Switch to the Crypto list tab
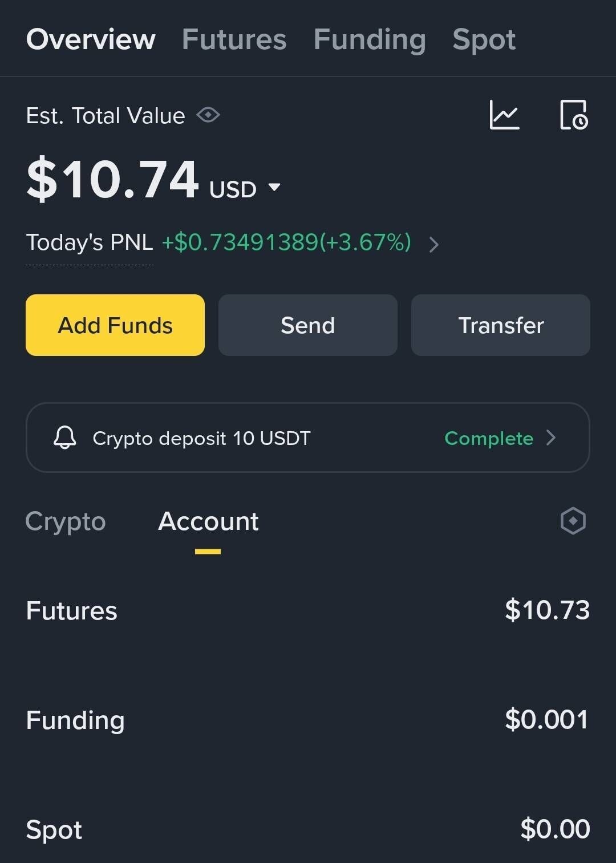The image size is (616, 863). pyautogui.click(x=66, y=521)
